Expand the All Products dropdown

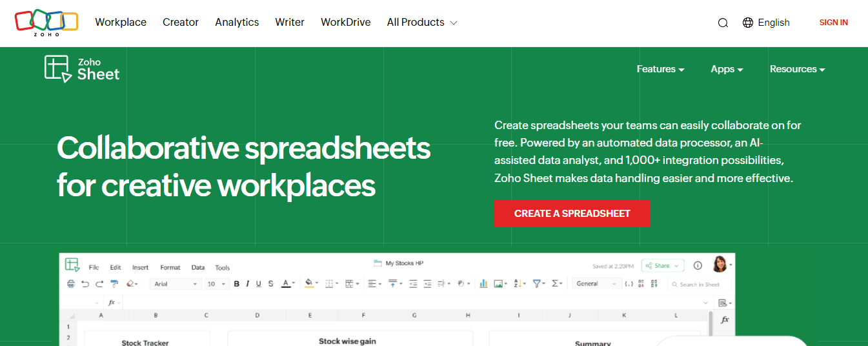pos(422,23)
